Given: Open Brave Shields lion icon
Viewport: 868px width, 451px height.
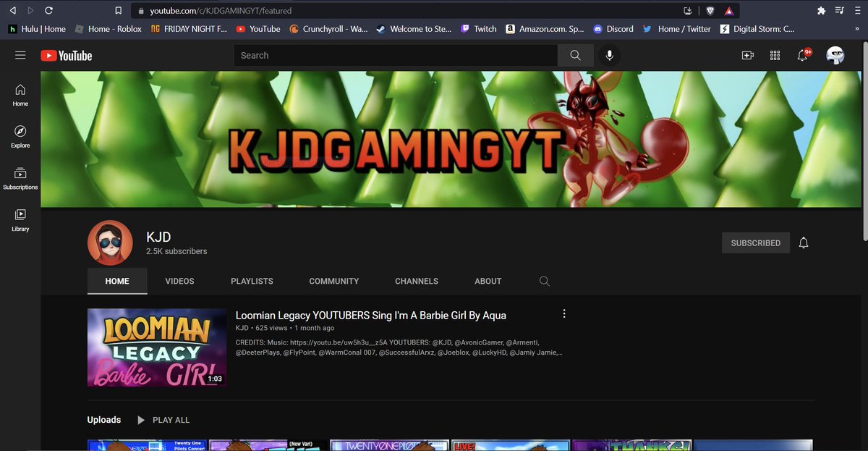Looking at the screenshot, I should coord(709,11).
